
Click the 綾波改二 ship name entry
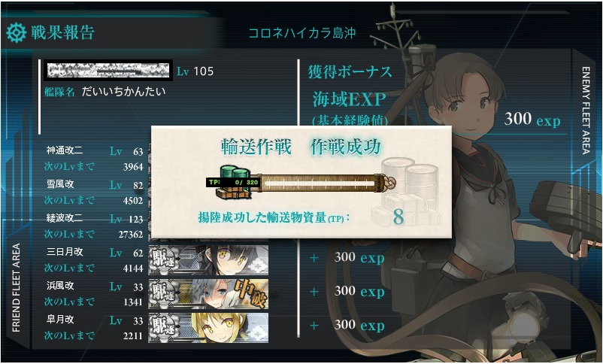tap(64, 218)
